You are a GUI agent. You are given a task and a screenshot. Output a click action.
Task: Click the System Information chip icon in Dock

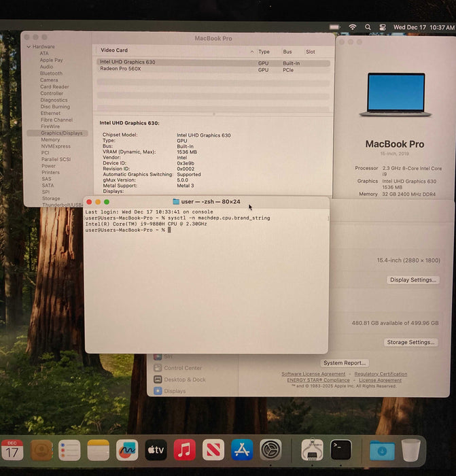coord(312,450)
